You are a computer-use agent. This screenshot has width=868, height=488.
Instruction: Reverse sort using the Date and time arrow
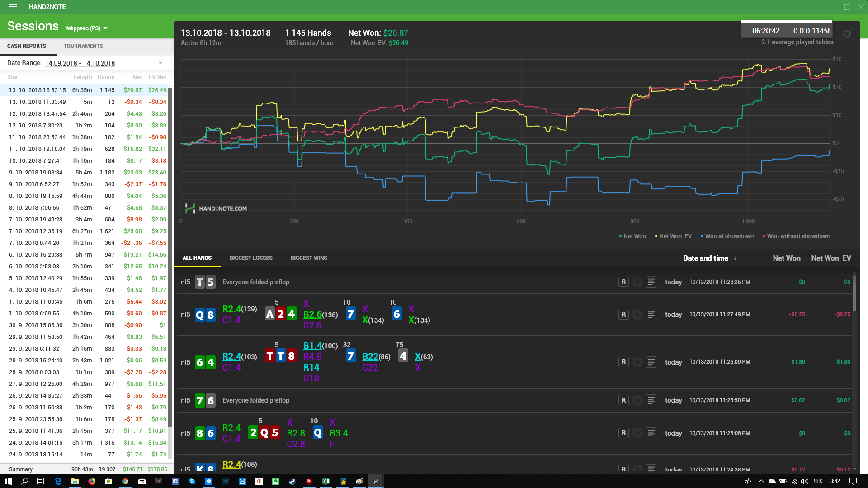736,258
